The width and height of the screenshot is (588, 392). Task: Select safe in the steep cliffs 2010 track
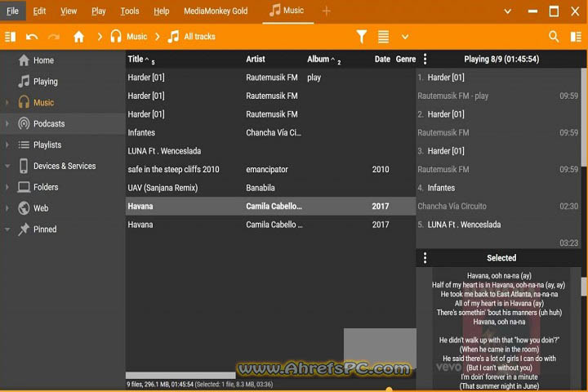pyautogui.click(x=270, y=169)
